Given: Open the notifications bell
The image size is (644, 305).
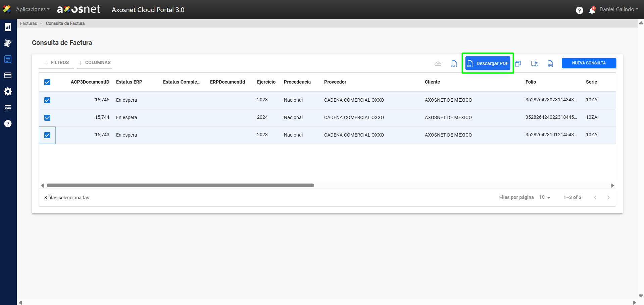Looking at the screenshot, I should (x=592, y=10).
